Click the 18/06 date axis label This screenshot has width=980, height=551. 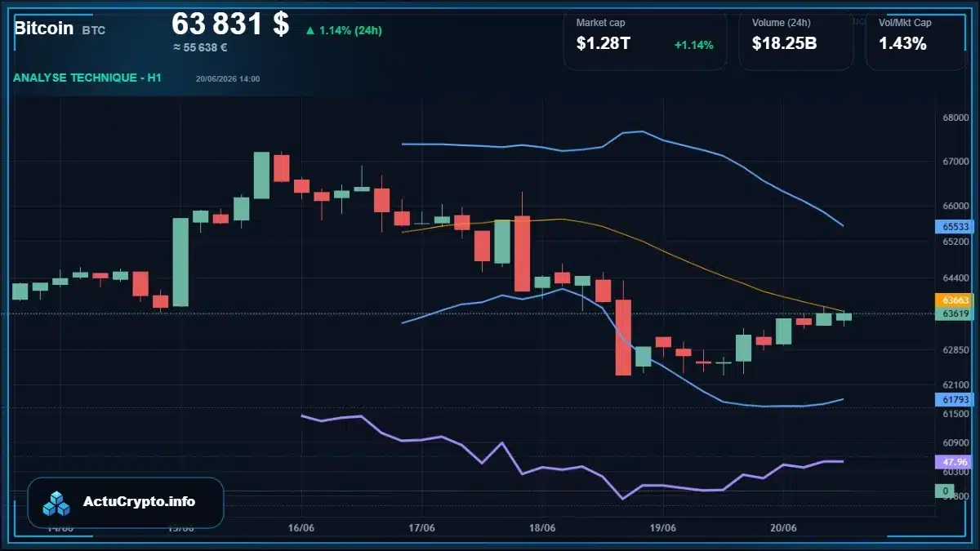pos(542,528)
